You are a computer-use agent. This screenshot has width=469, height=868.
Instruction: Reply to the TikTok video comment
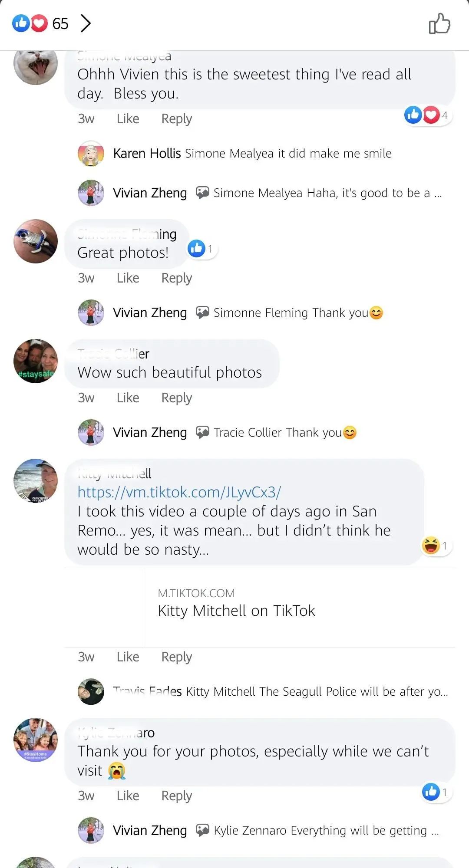pyautogui.click(x=176, y=657)
